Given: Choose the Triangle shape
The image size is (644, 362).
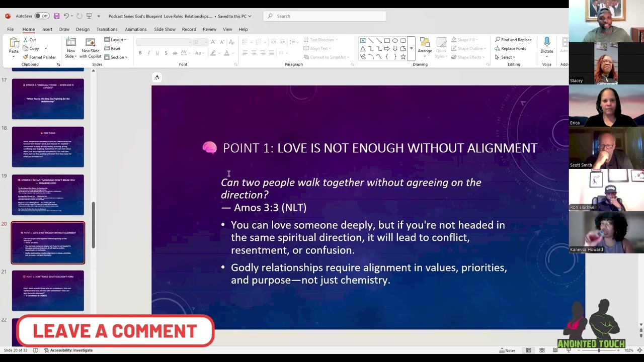Looking at the screenshot, I should [x=363, y=49].
